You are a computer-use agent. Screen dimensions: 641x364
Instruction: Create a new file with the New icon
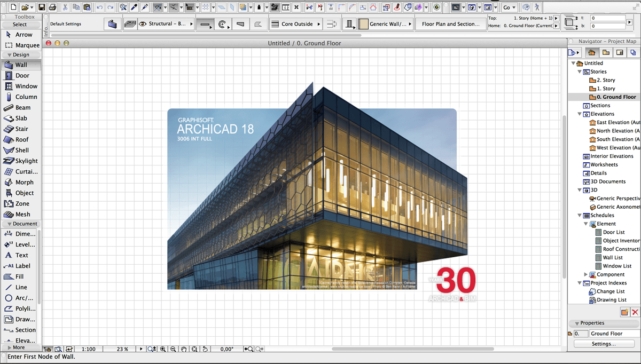13,7
